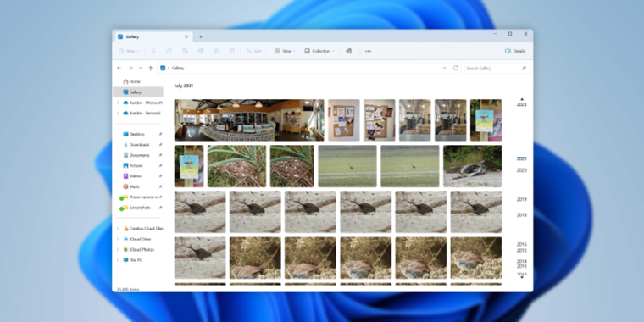The image size is (644, 322).
Task: Click the Cut scissors icon in toolbar
Action: (153, 51)
